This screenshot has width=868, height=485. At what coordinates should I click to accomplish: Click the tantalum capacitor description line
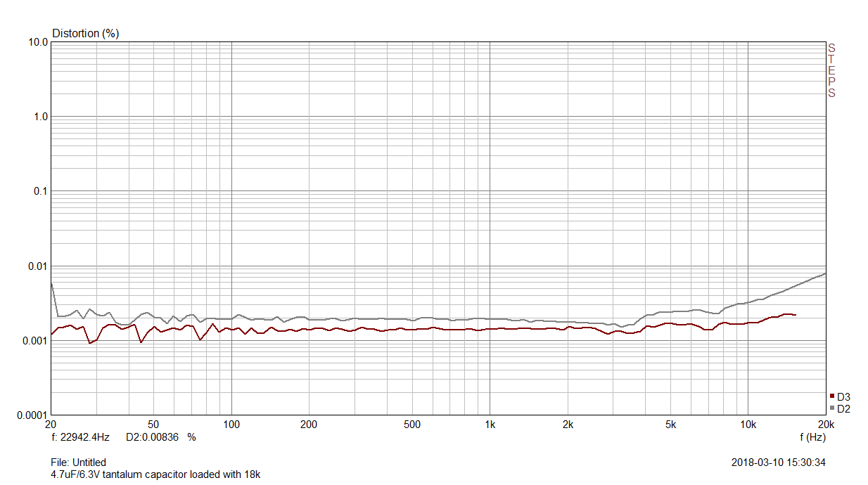click(x=156, y=474)
